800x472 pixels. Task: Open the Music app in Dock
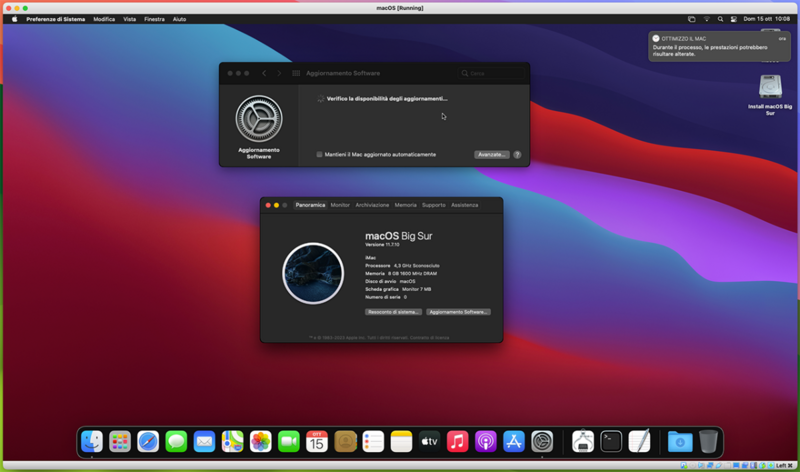pyautogui.click(x=458, y=441)
